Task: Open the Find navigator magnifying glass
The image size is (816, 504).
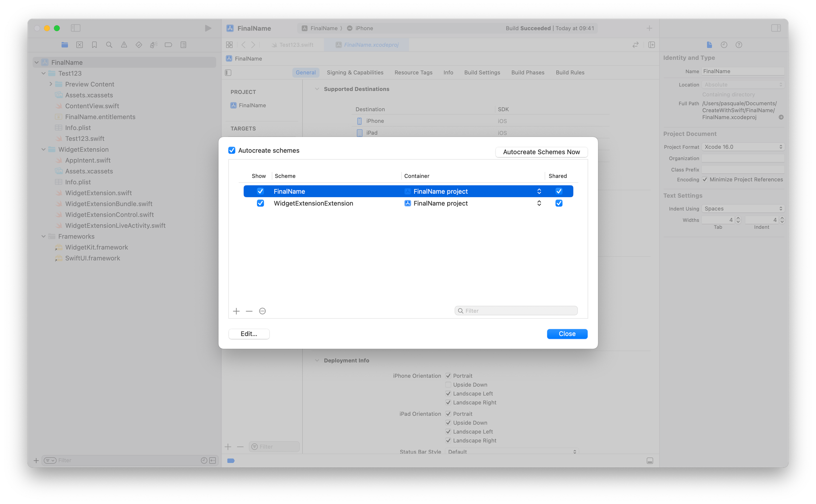Action: (x=109, y=45)
